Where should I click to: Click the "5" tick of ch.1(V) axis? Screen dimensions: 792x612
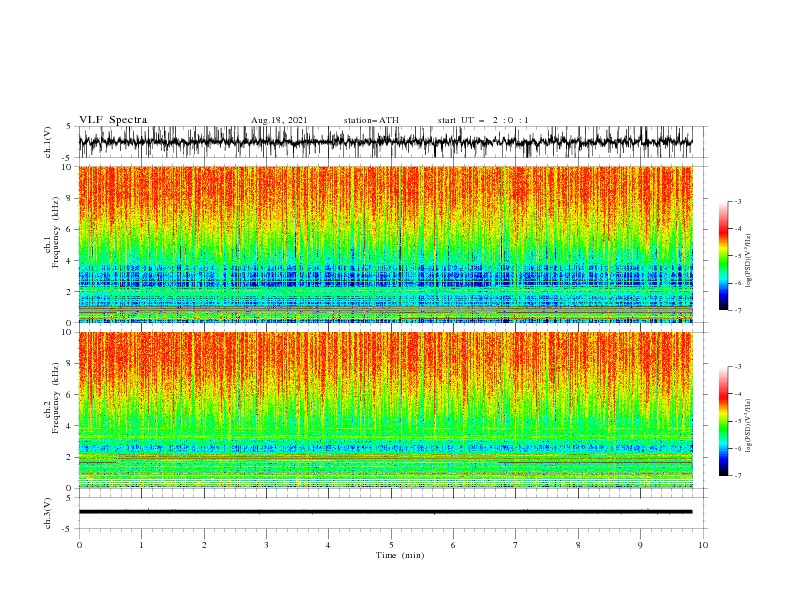69,126
